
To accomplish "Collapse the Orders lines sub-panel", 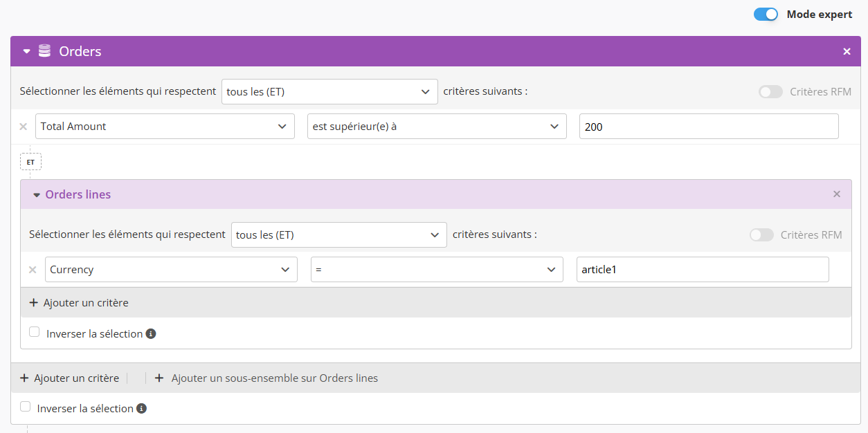I will tap(37, 195).
